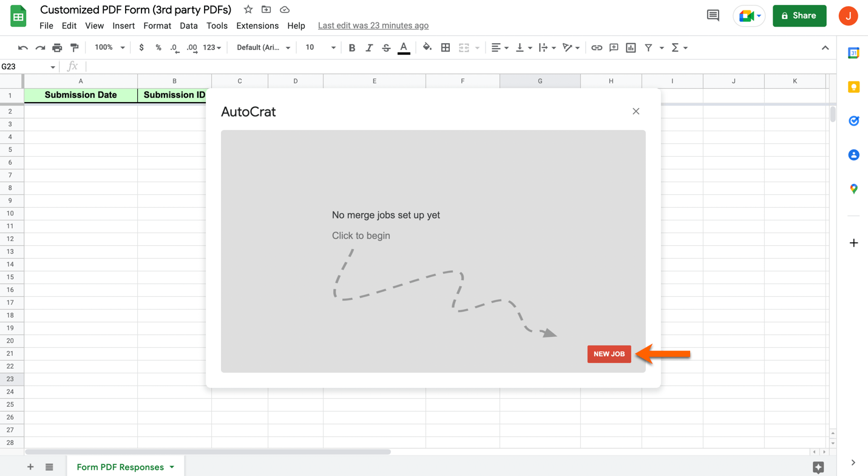The image size is (868, 476).
Task: Open the Insert menu
Action: (123, 25)
